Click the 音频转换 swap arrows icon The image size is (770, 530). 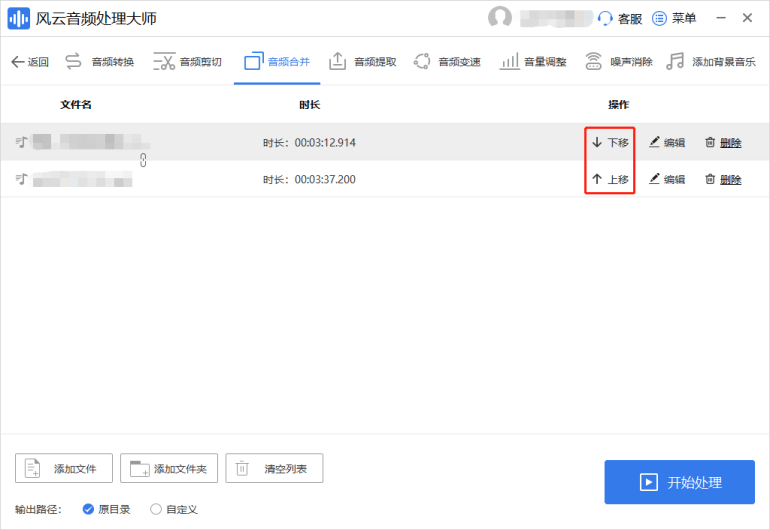[73, 61]
